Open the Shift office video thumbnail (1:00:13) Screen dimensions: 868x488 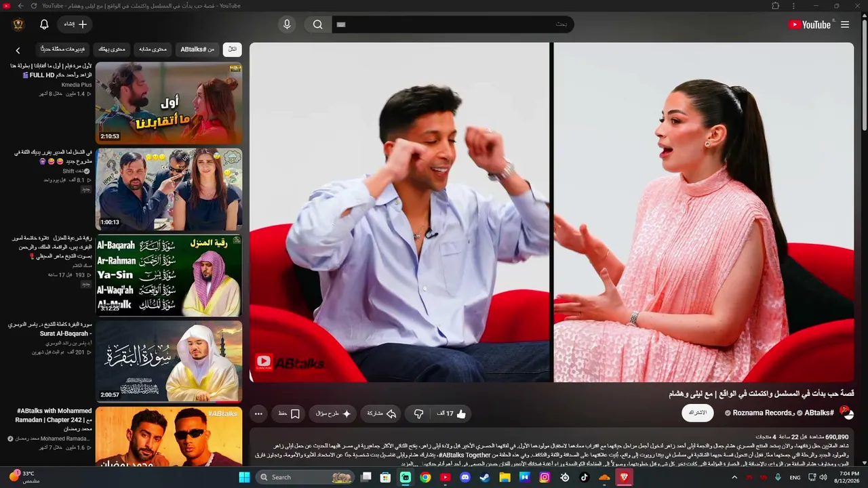tap(169, 189)
